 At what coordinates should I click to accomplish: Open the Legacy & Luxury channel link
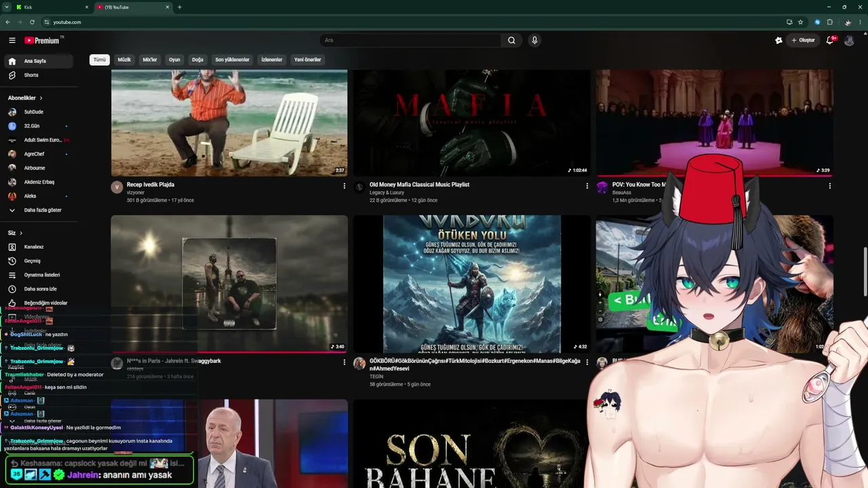pyautogui.click(x=387, y=192)
